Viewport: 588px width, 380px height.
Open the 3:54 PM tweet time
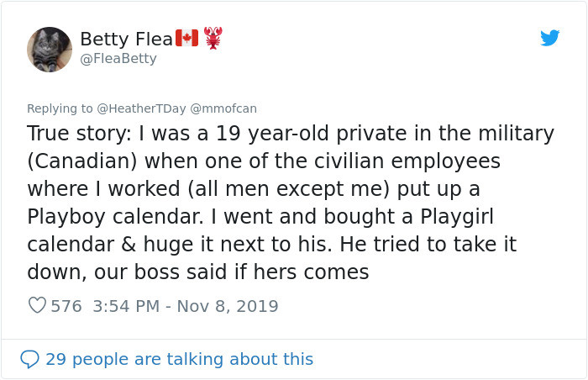point(124,306)
